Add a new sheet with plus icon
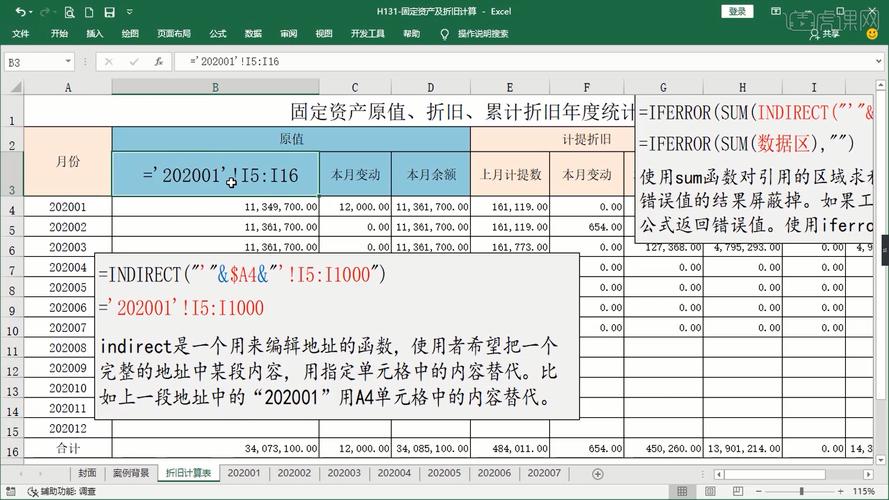Viewport: 889px width, 500px height. click(x=598, y=474)
